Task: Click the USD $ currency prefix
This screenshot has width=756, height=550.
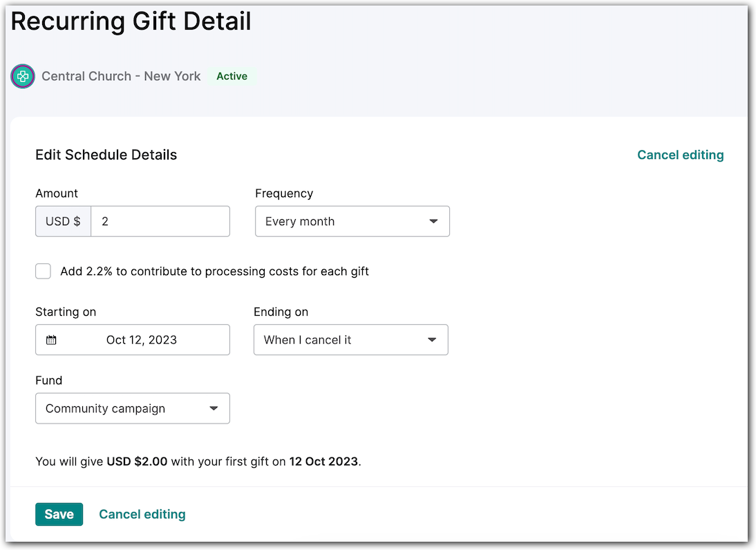Action: 63,221
